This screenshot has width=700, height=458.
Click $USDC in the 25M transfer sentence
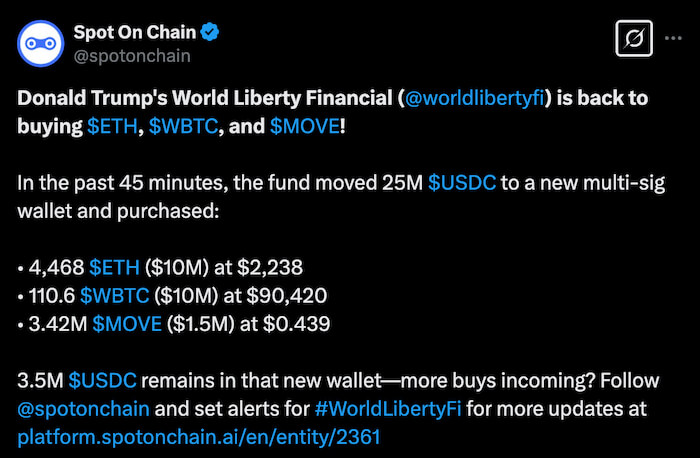tap(461, 185)
